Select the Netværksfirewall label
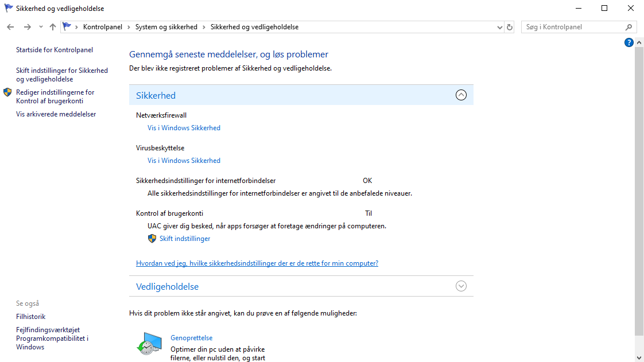Screen dimensions: 644x362 pos(161,115)
